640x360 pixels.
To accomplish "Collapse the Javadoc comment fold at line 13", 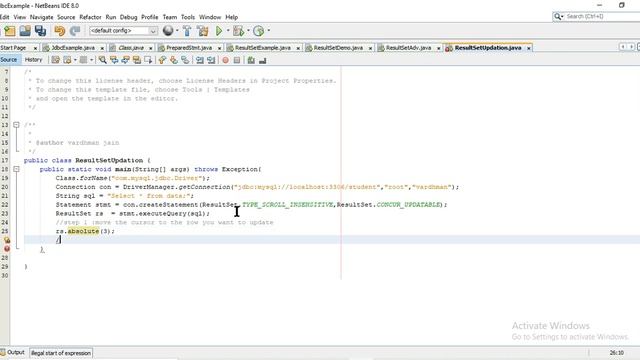I will tap(16, 125).
